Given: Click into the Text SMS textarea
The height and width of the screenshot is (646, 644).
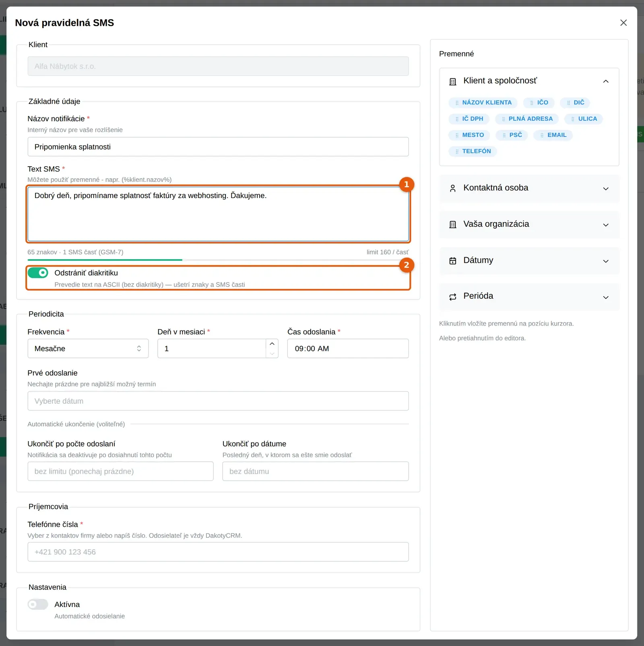Looking at the screenshot, I should tap(218, 214).
